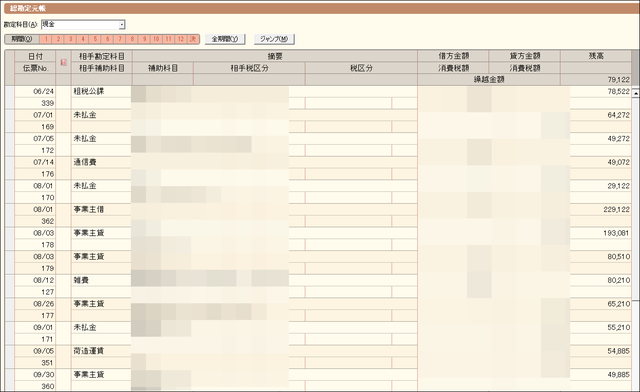This screenshot has width=640, height=392.
Task: Select the 租税公課 account cell
Action: click(x=101, y=91)
